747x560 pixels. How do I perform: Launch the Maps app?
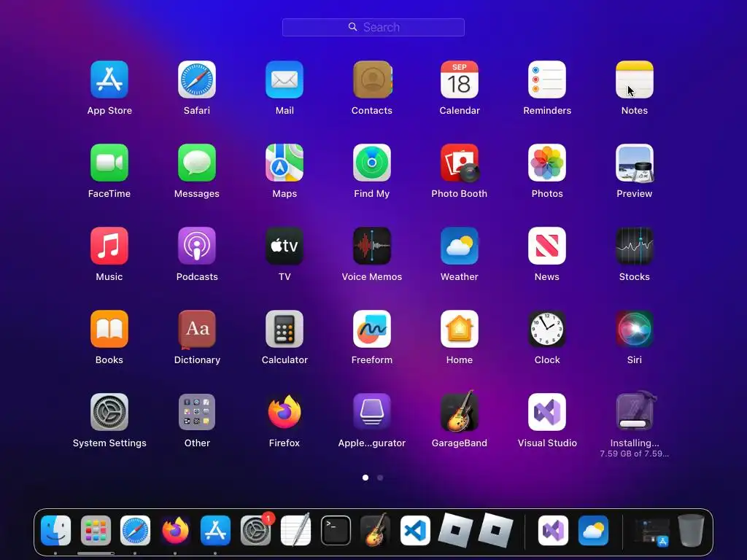285,163
